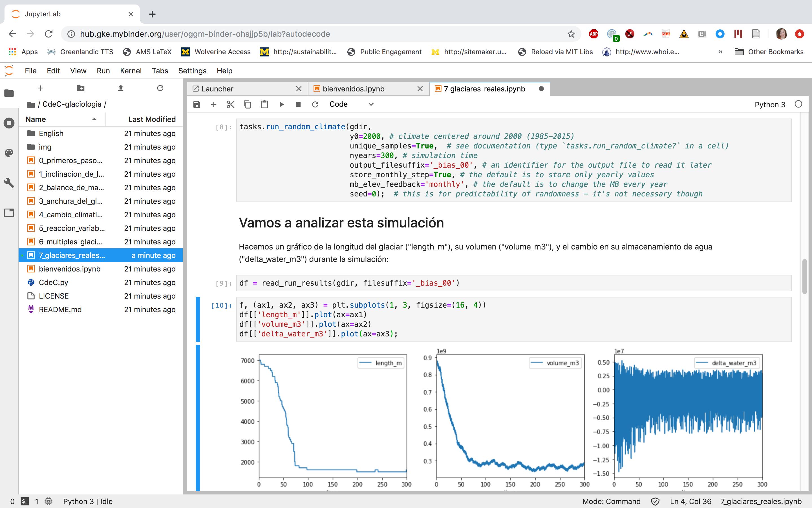Click kernel count chip icon in status bar
This screenshot has height=508, width=812.
(x=49, y=501)
